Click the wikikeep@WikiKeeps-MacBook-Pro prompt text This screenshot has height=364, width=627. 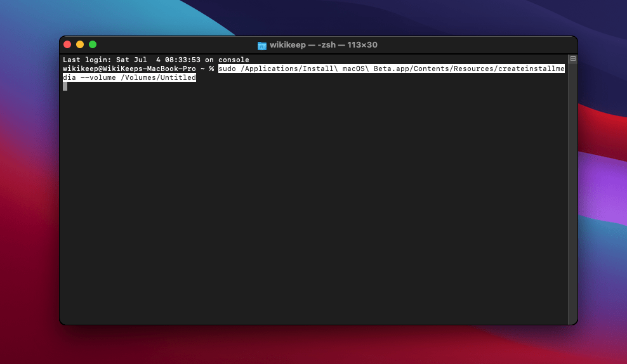[x=129, y=68]
